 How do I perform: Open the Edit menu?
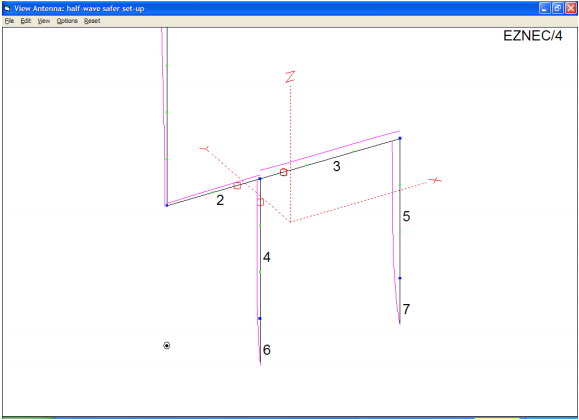pos(25,21)
